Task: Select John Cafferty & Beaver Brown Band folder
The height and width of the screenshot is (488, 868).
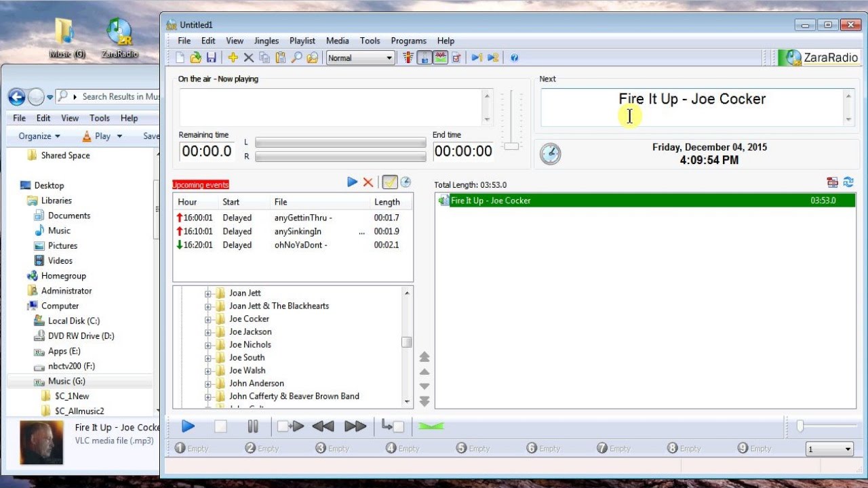Action: [294, 396]
